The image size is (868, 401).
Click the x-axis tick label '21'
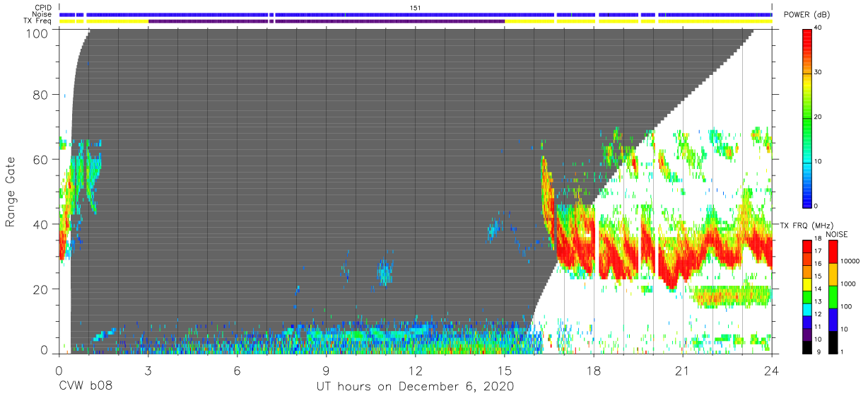pyautogui.click(x=683, y=370)
